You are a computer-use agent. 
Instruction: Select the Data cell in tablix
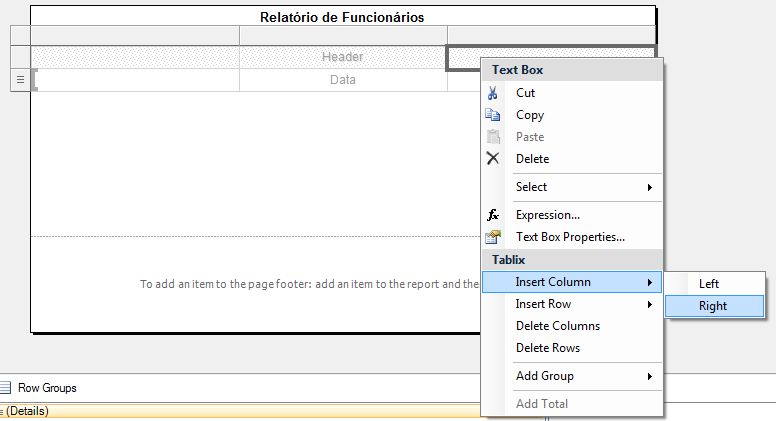(342, 80)
